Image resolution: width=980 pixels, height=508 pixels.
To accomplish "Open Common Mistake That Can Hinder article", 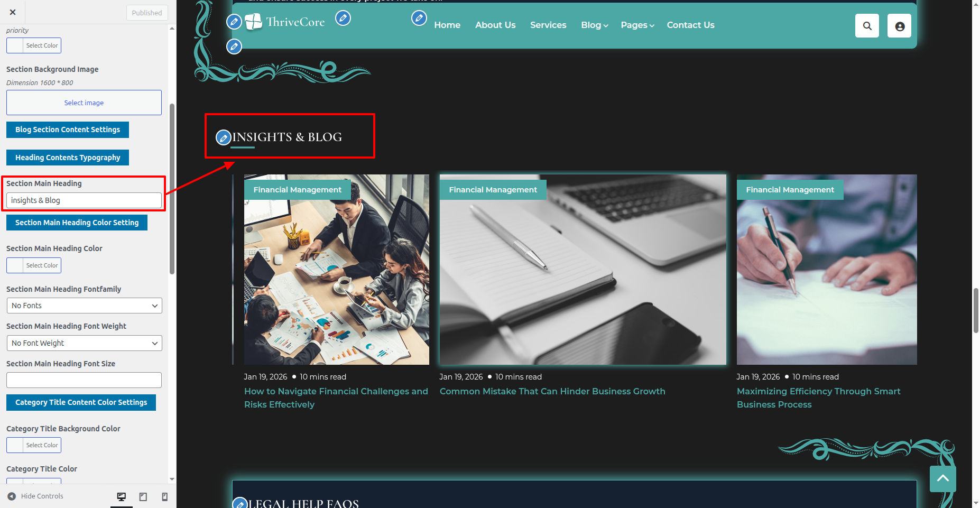I will [552, 391].
